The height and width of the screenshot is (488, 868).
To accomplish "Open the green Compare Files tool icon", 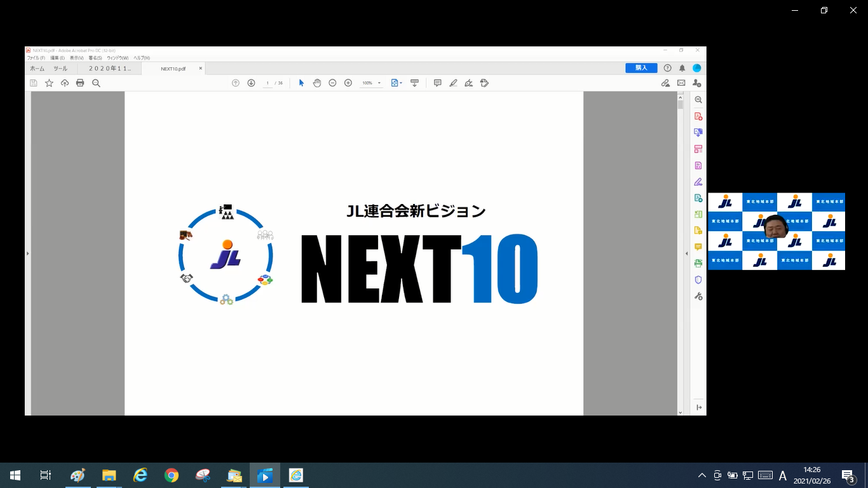I will click(698, 214).
